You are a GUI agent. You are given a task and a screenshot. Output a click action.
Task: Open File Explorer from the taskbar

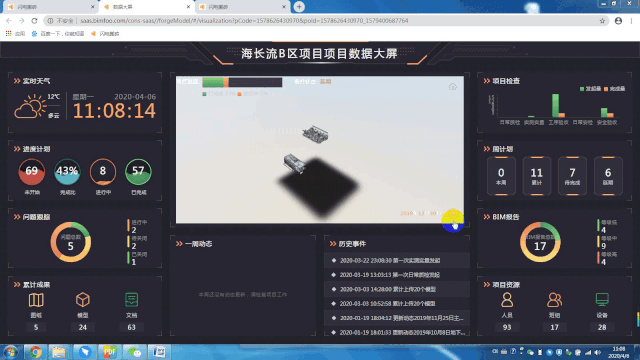(59, 352)
